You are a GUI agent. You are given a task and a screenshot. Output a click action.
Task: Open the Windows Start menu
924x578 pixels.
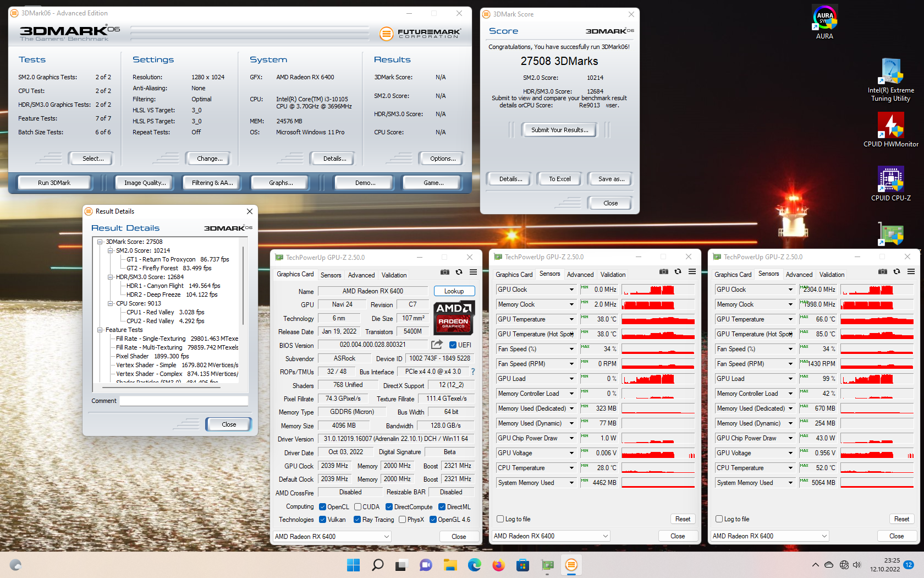coord(353,565)
